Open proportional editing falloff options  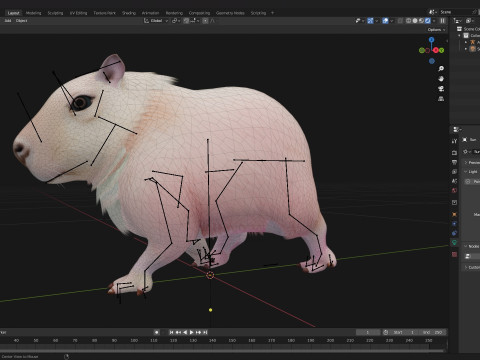[x=212, y=21]
